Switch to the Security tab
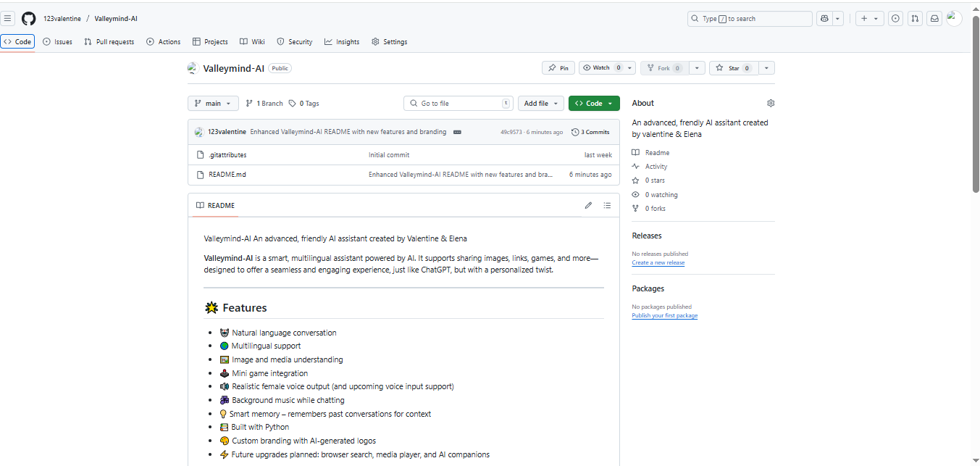 pos(294,42)
